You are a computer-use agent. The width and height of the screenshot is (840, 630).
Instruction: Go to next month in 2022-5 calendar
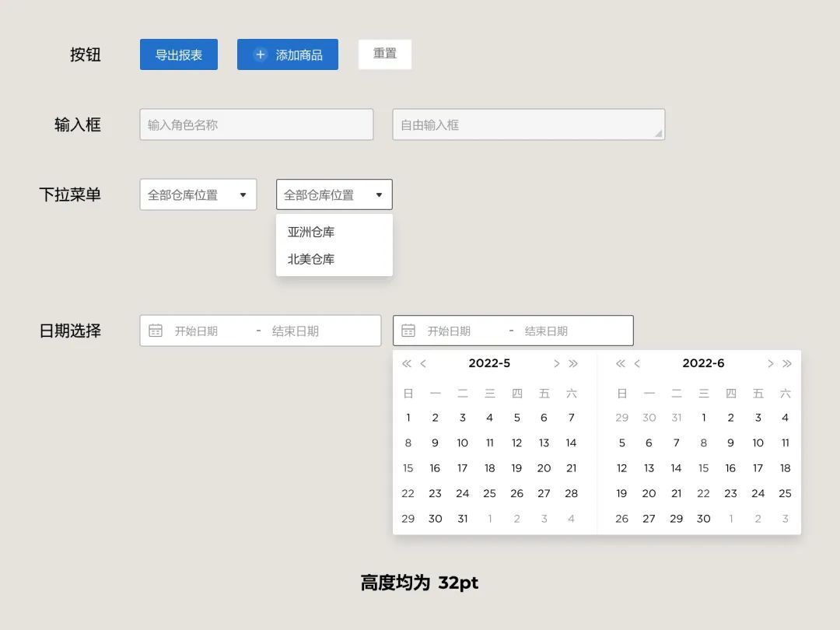557,364
